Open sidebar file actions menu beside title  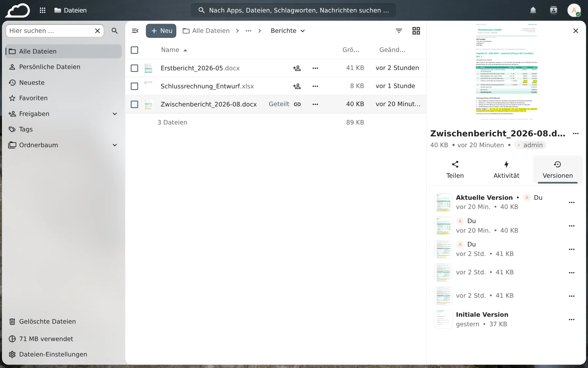[576, 133]
